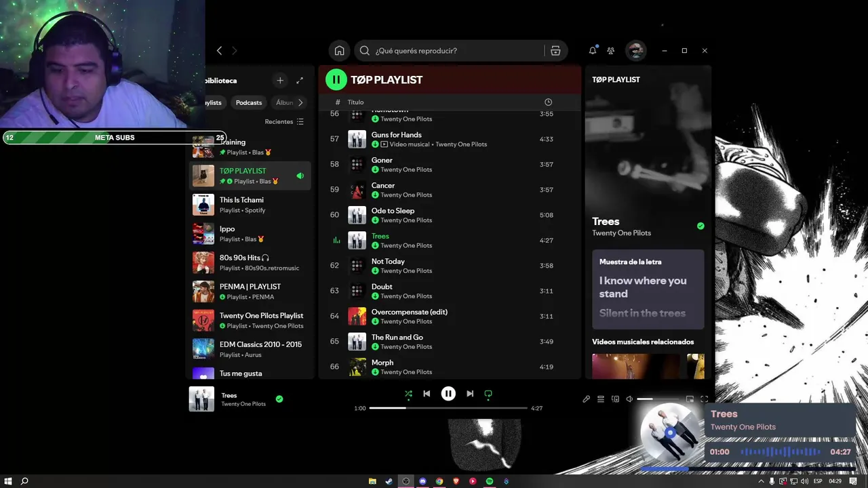
Task: Open the browse icon in search bar
Action: 555,51
